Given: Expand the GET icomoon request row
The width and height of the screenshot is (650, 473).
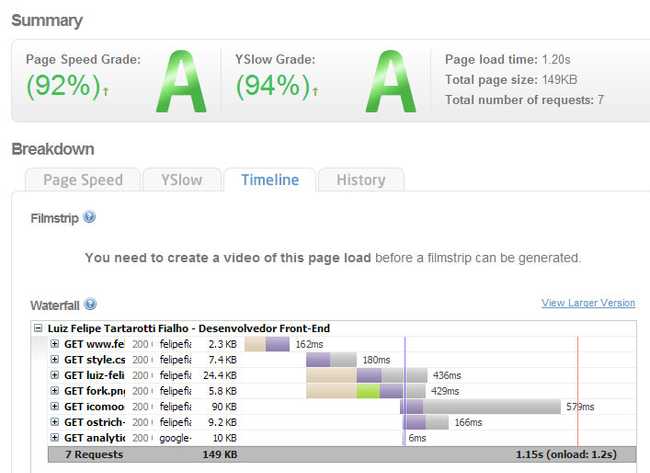Looking at the screenshot, I should (55, 407).
